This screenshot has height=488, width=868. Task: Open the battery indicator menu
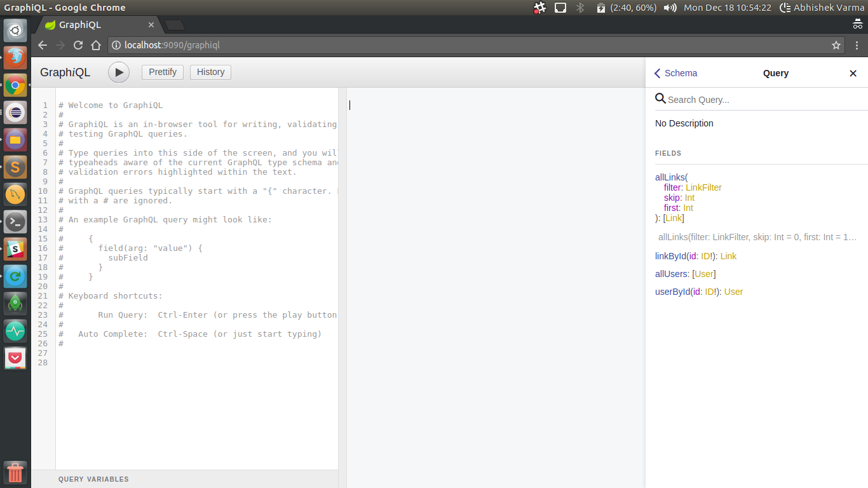[627, 8]
